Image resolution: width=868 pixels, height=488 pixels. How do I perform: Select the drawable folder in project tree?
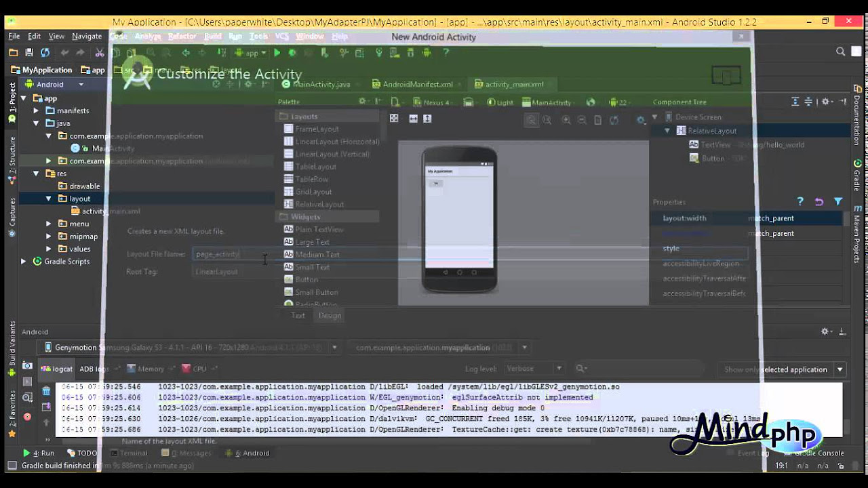coord(79,186)
